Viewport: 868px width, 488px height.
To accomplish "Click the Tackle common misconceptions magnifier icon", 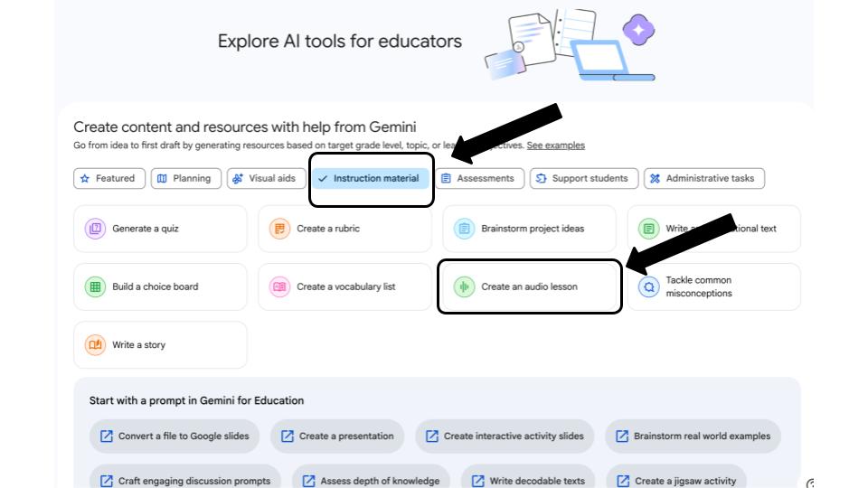I will click(649, 286).
